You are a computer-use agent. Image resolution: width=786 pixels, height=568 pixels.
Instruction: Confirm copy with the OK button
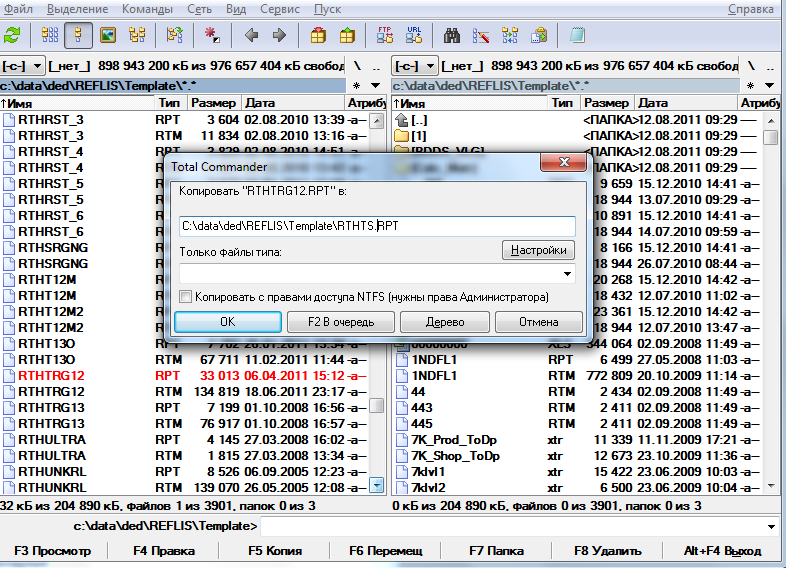[228, 322]
